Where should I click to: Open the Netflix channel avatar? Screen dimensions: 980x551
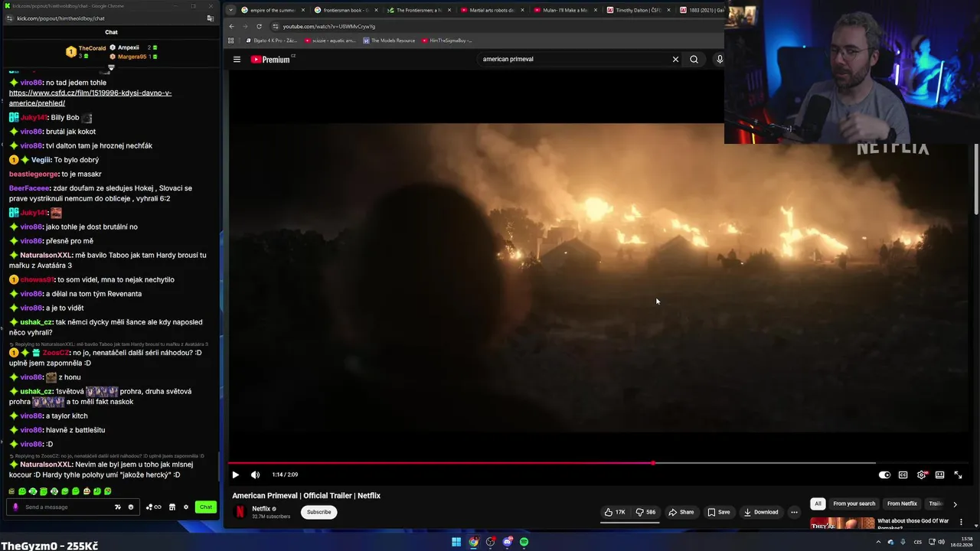coord(240,512)
